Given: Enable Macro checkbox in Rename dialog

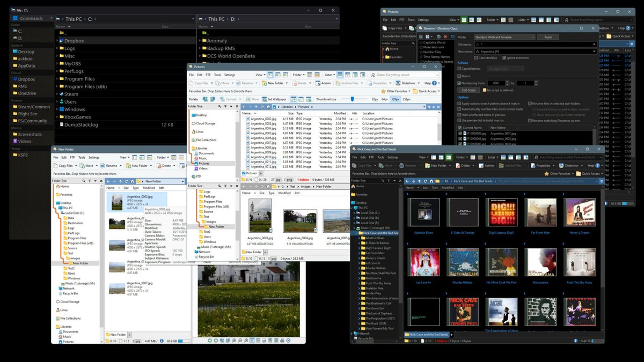Looking at the screenshot, I should 459,76.
